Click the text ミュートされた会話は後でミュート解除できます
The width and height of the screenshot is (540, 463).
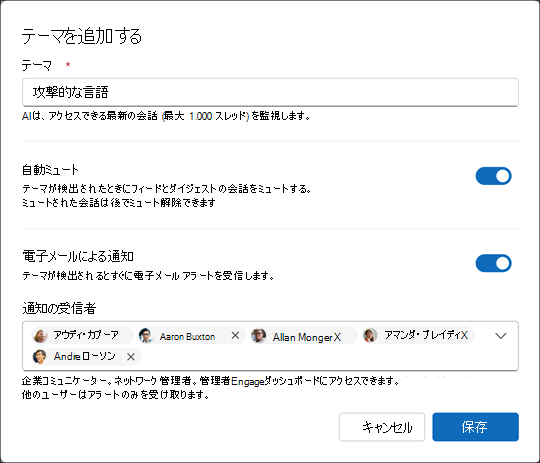(x=118, y=202)
